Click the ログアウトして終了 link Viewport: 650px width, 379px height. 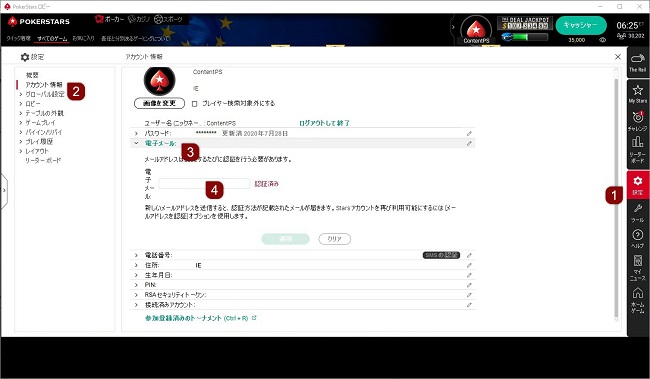[x=324, y=123]
